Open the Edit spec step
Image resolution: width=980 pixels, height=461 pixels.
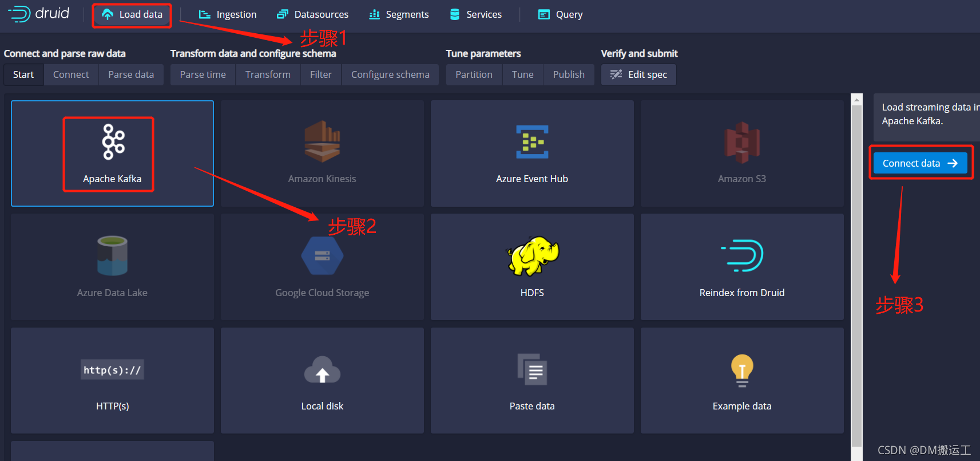638,74
